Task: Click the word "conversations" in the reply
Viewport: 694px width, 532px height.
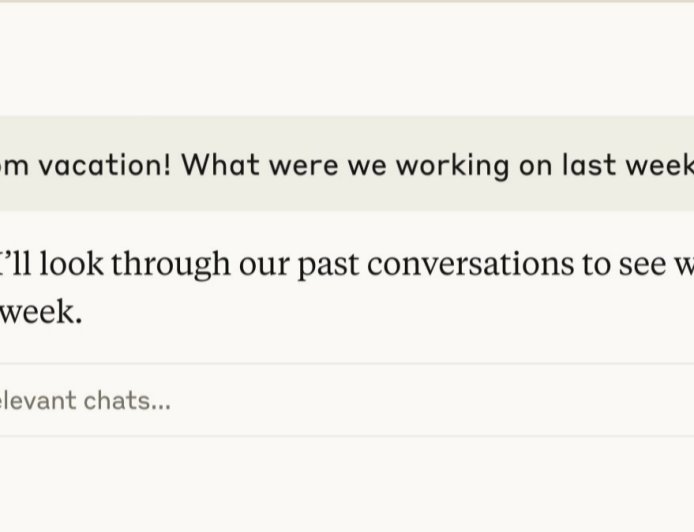Action: tap(461, 263)
